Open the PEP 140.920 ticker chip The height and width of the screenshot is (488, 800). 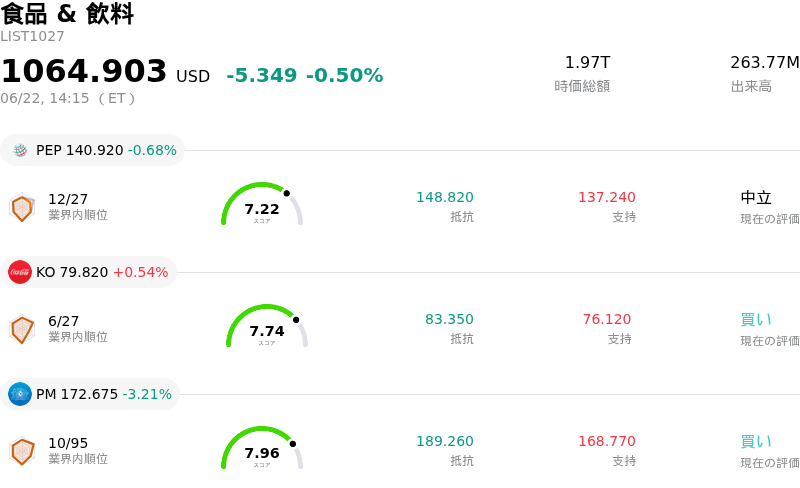point(92,150)
